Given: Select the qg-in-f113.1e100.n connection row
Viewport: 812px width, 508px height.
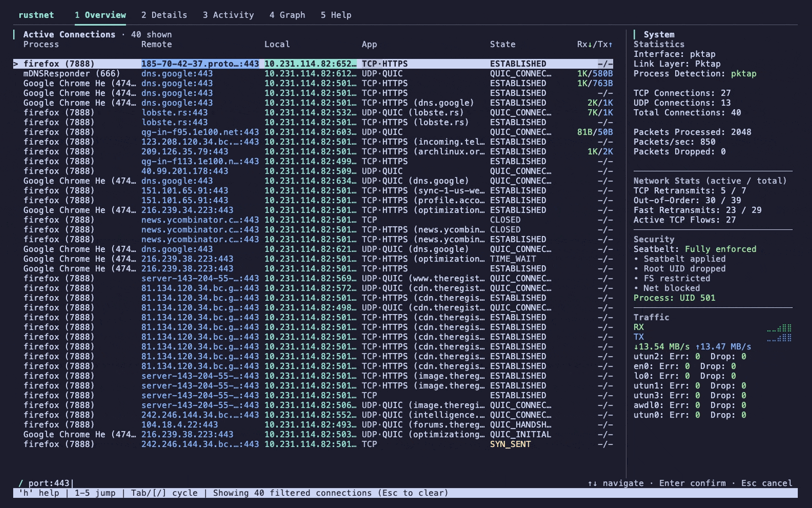Looking at the screenshot, I should click(313, 162).
